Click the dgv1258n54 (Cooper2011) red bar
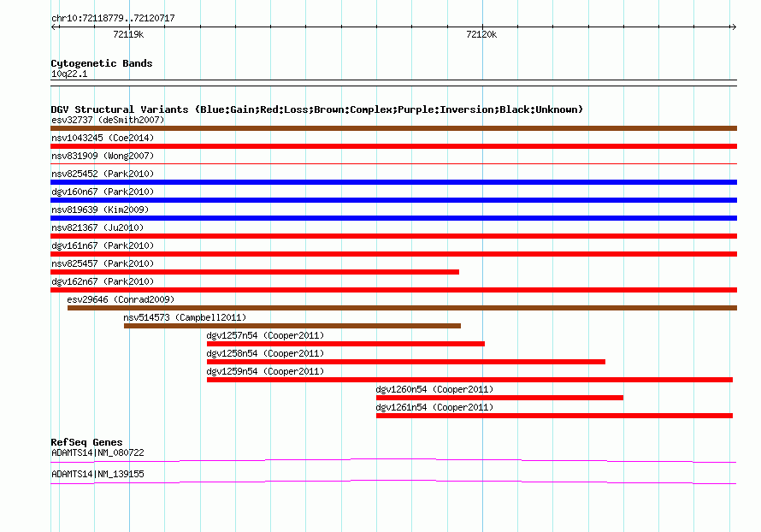Screen dimensions: 761x532 point(406,362)
